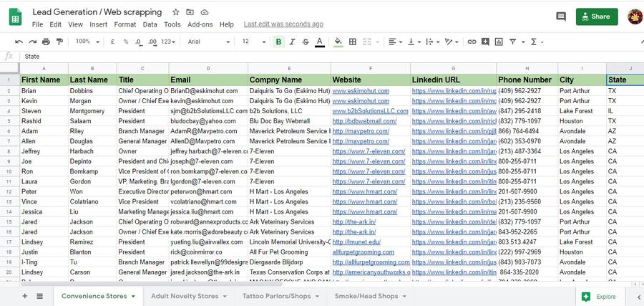Print the spreadsheet
Viewport: 644px width, 306px height.
click(46, 42)
